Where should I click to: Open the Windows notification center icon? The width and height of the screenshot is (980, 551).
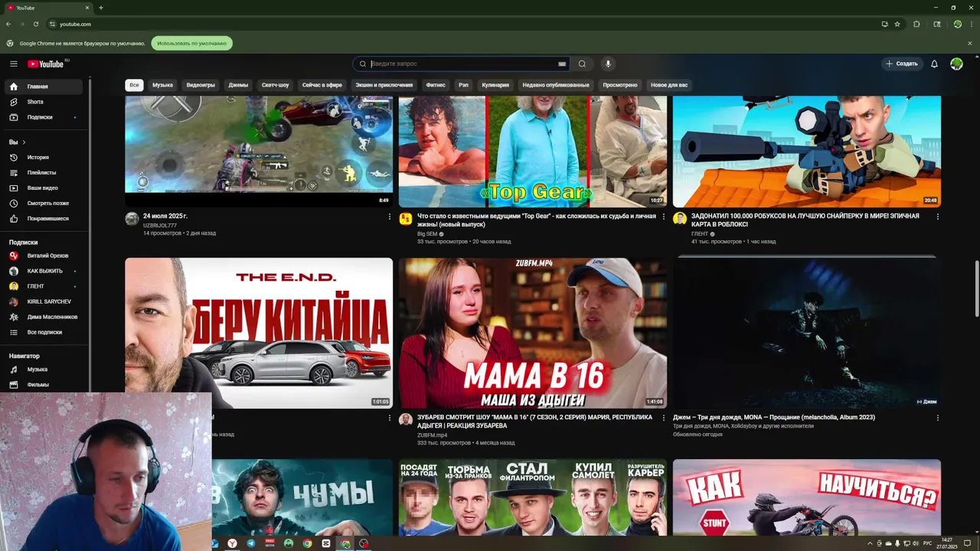[967, 543]
